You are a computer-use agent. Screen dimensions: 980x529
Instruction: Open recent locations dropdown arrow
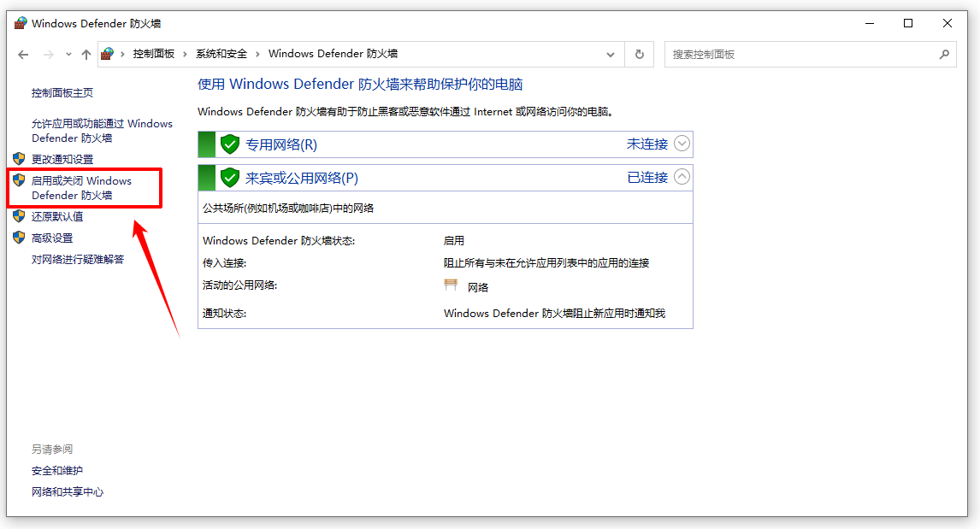(x=68, y=55)
